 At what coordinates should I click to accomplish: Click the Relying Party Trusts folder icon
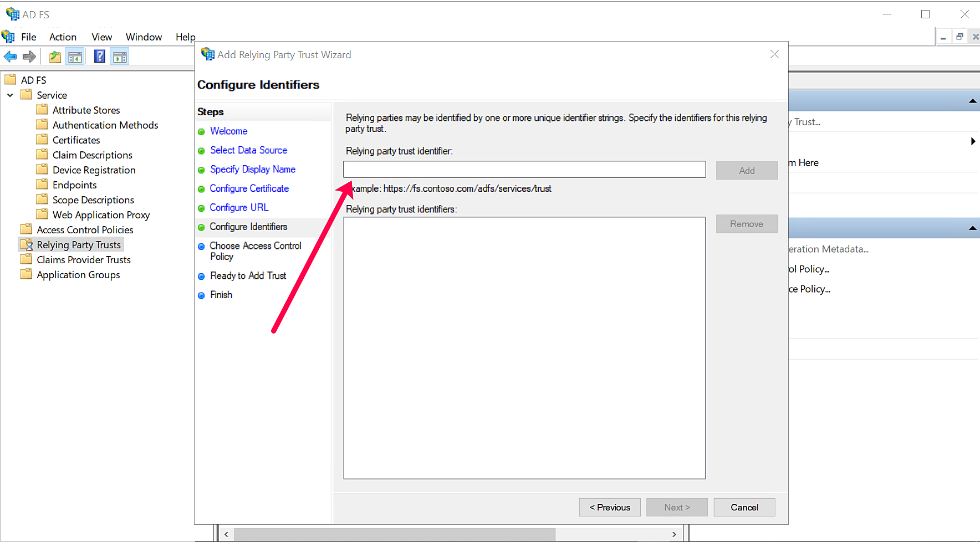tap(26, 244)
